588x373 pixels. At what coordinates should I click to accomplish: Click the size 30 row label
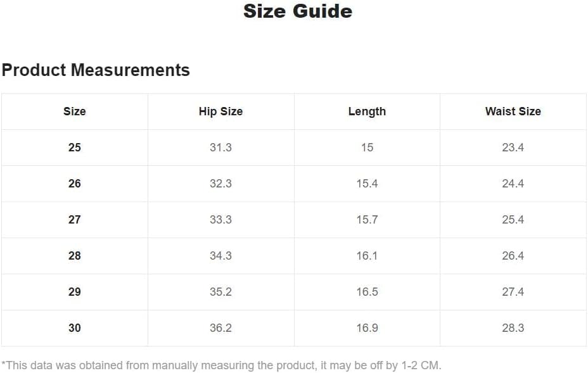pos(75,327)
